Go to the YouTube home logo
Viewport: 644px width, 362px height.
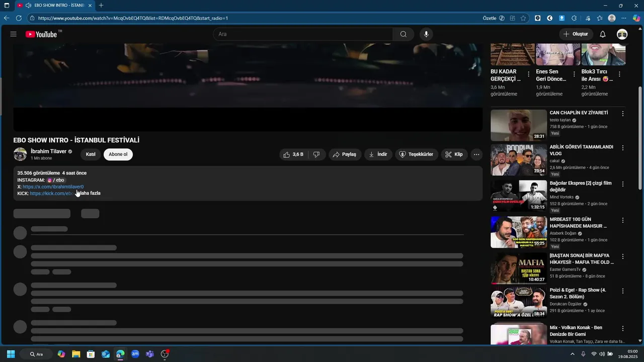coord(41,34)
